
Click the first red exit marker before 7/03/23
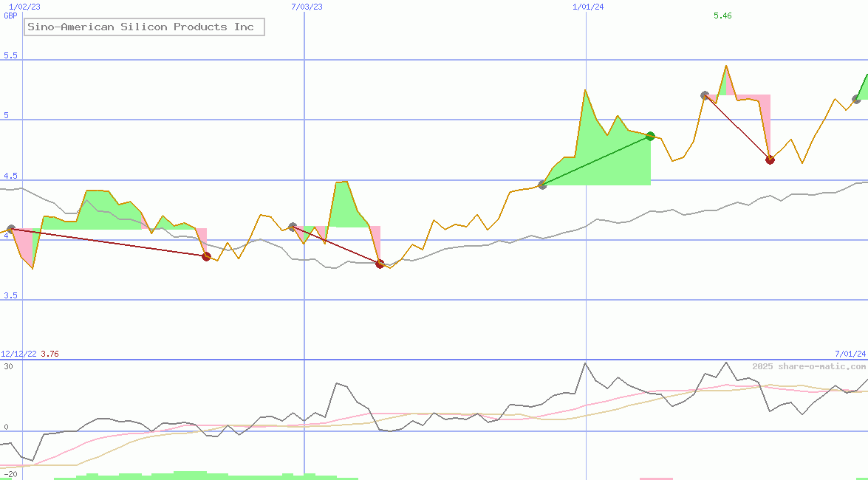coord(206,256)
